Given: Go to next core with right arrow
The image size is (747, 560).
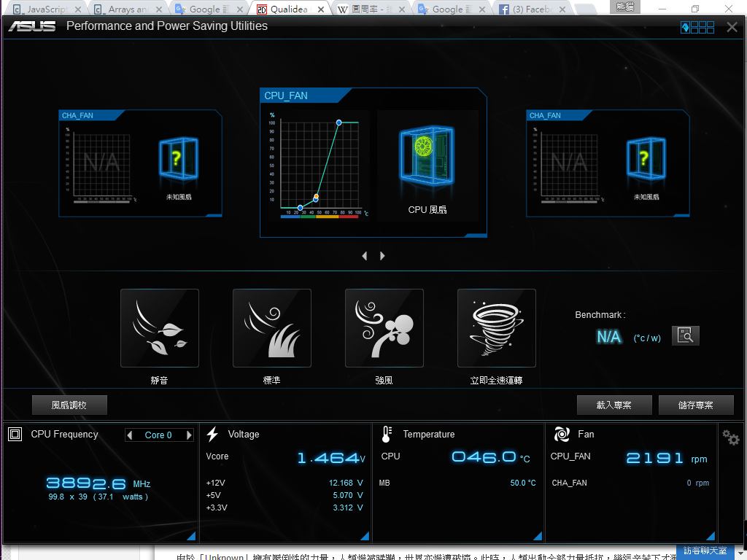Looking at the screenshot, I should click(189, 435).
